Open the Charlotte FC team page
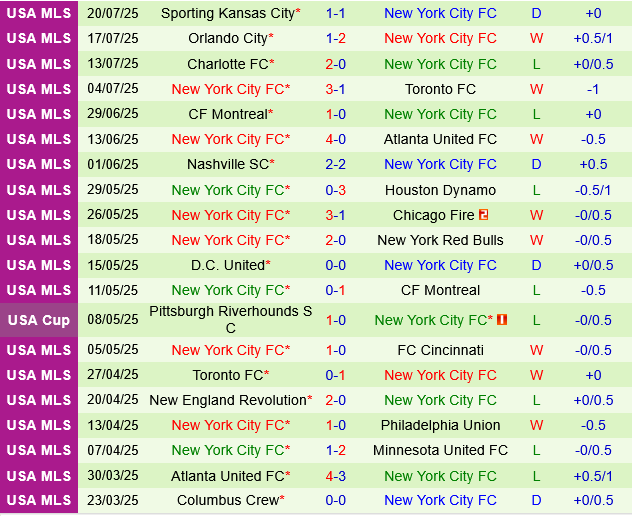Viewport: 632px width, 516px height. [x=228, y=64]
